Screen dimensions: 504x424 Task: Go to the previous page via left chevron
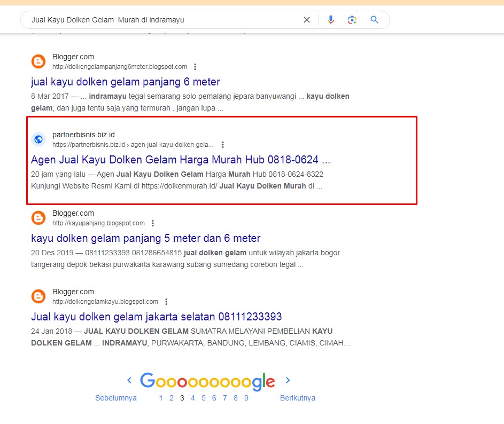[129, 380]
